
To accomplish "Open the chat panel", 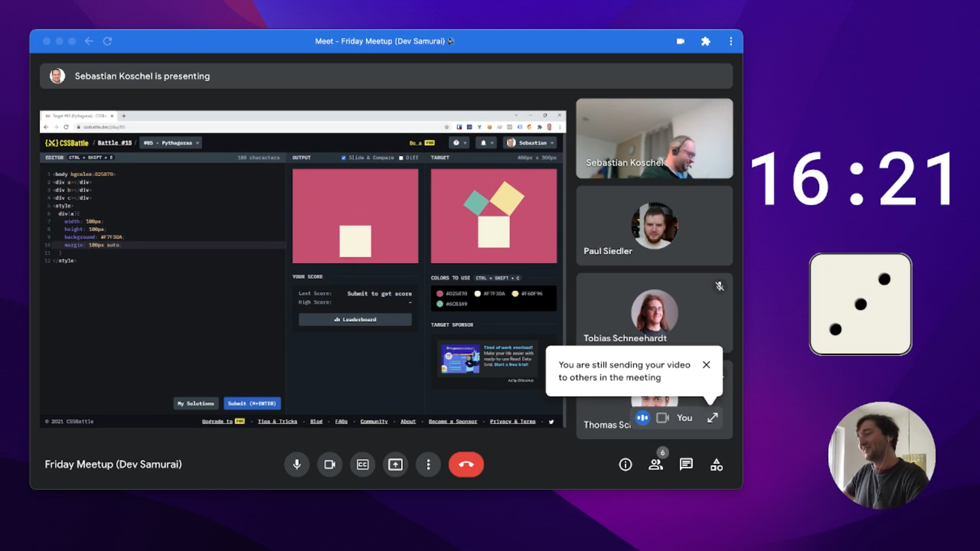I will click(x=686, y=464).
